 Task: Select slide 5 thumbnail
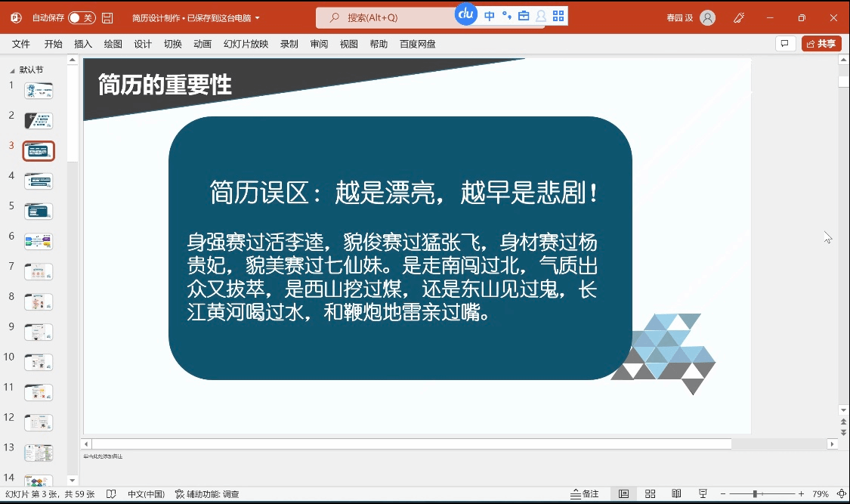[x=39, y=212]
